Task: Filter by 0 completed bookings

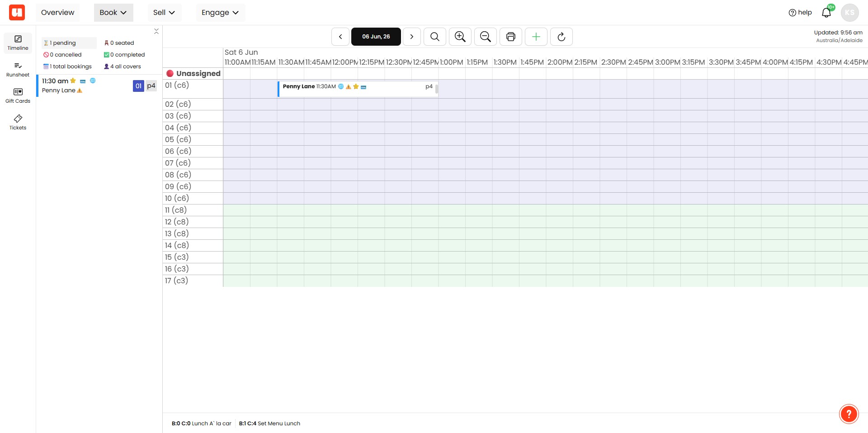Action: tap(124, 55)
